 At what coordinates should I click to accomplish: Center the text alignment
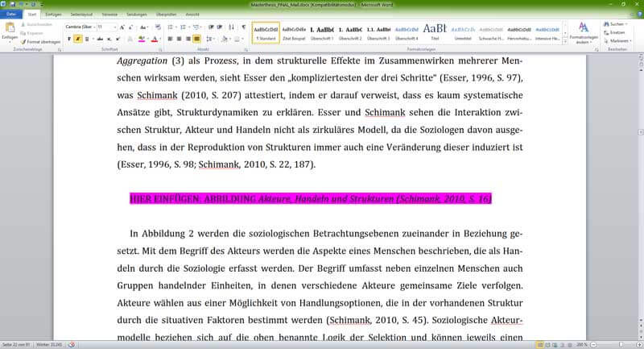(x=179, y=39)
